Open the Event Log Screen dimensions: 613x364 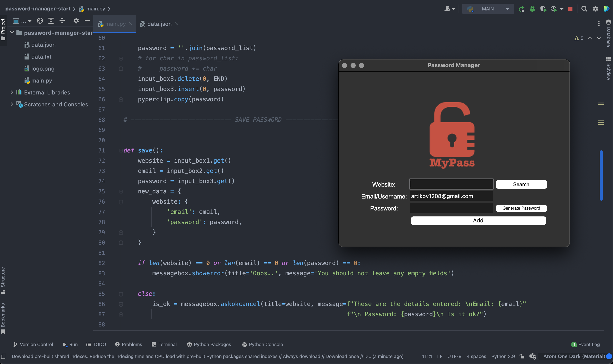pyautogui.click(x=585, y=344)
